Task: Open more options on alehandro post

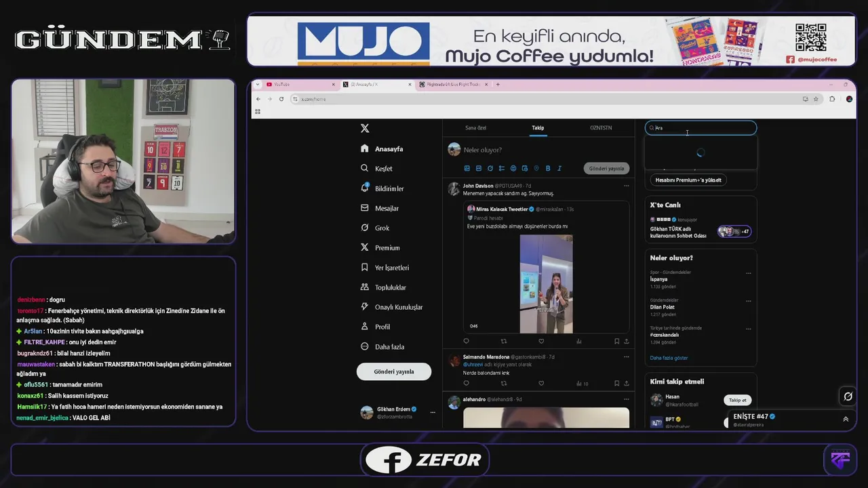Action: pos(625,399)
